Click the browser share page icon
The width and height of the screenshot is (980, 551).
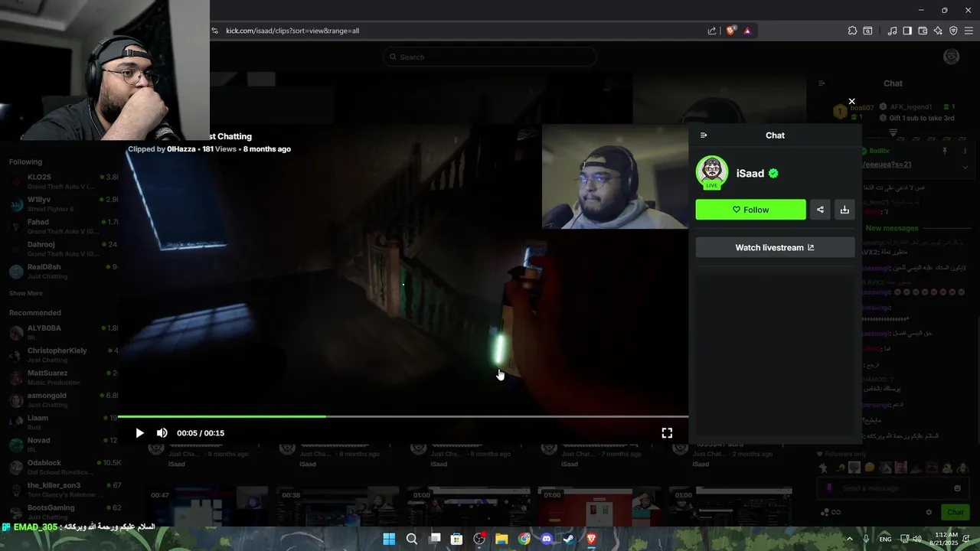(x=712, y=31)
